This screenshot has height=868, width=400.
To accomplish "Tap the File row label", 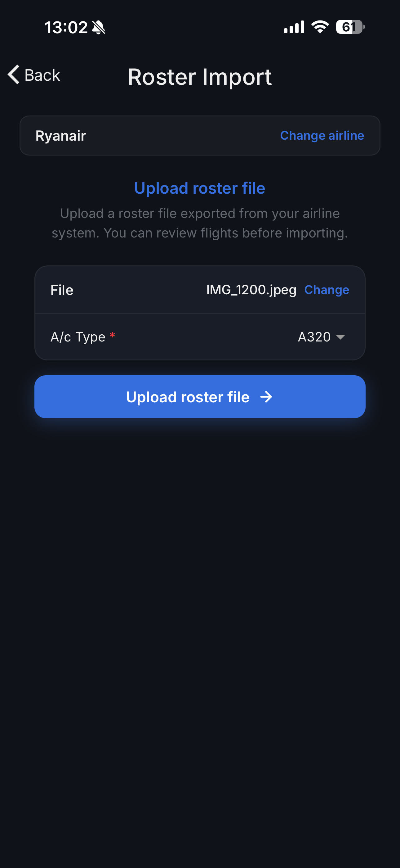I will (x=62, y=290).
